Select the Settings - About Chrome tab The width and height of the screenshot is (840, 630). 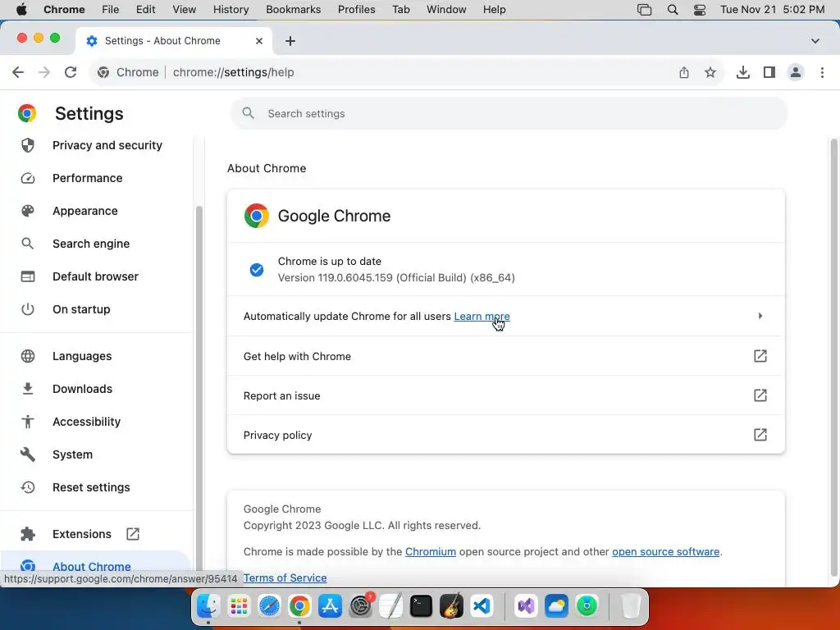(x=174, y=41)
